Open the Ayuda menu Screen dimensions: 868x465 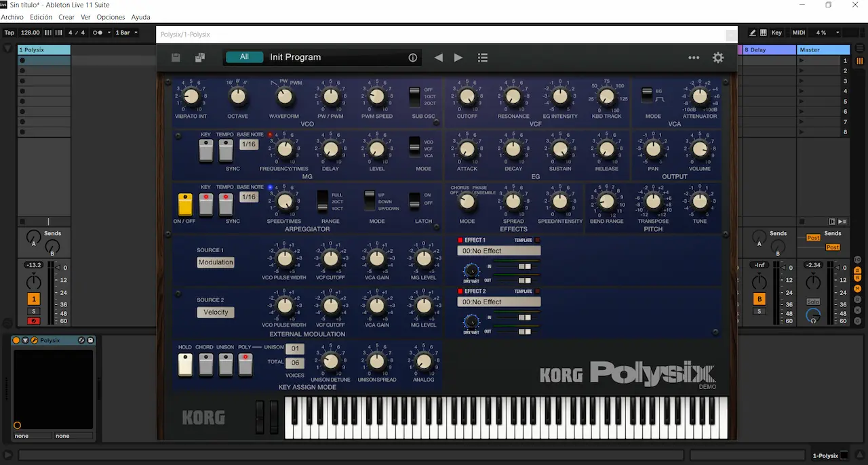click(x=140, y=17)
